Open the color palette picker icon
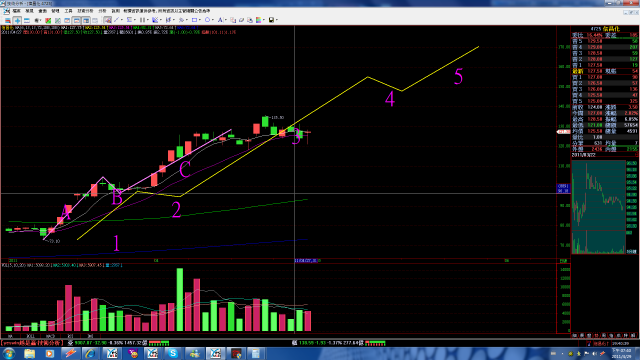The width and height of the screenshot is (640, 360). point(258,20)
